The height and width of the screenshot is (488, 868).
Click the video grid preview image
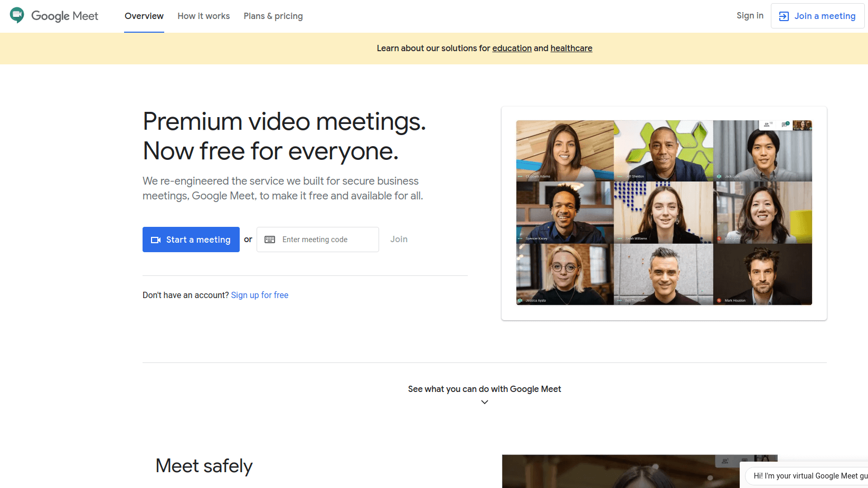[664, 213]
